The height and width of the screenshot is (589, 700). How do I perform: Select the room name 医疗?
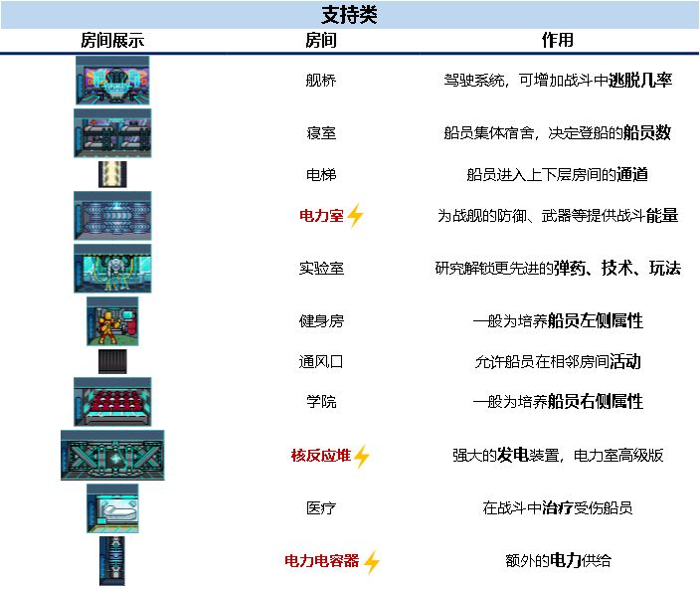pyautogui.click(x=321, y=508)
